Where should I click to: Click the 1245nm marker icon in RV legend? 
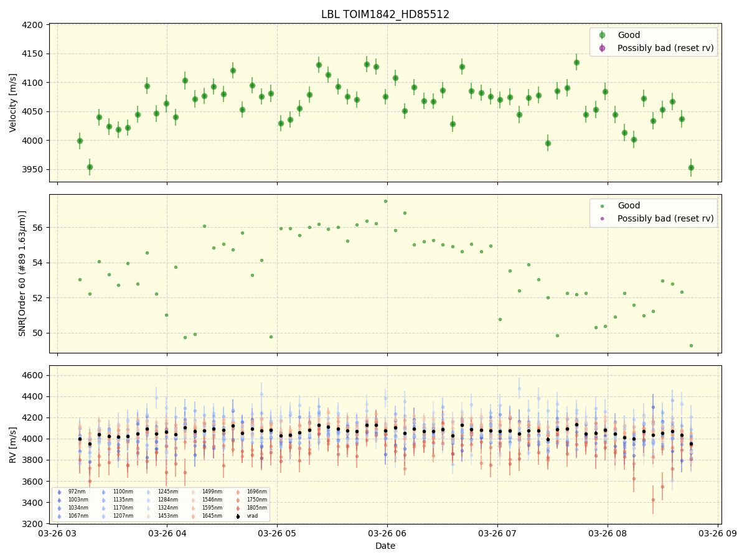[148, 491]
